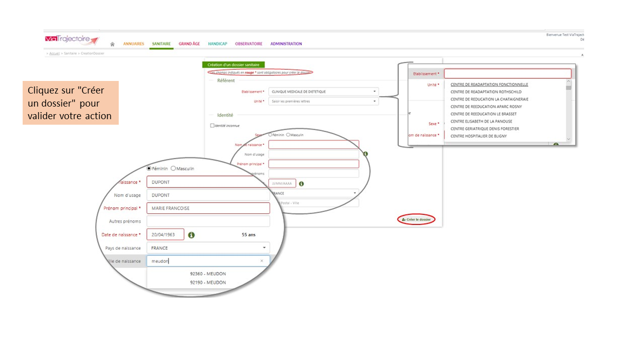Select the filled Féminin radio button
This screenshot has width=644, height=362.
(x=149, y=168)
